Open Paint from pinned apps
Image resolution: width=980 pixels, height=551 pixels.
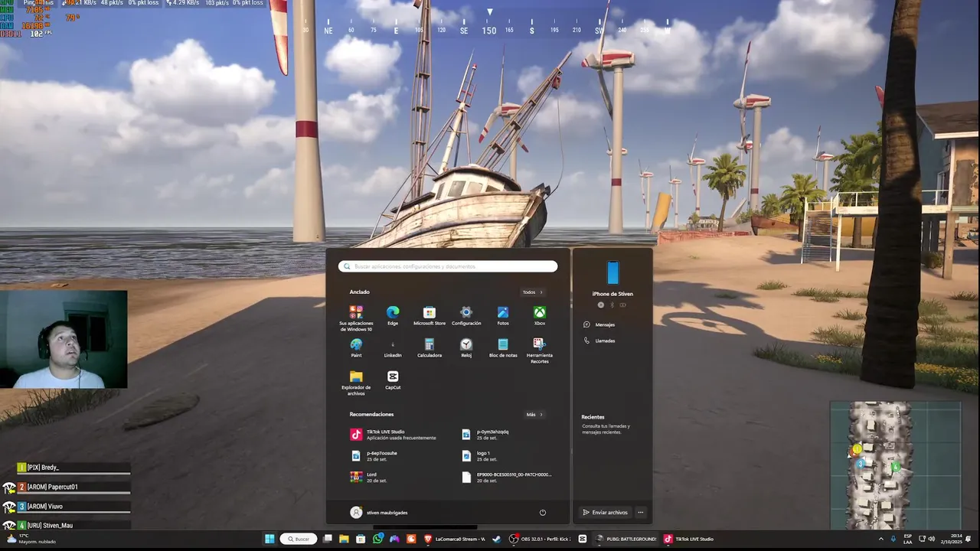[x=356, y=348]
